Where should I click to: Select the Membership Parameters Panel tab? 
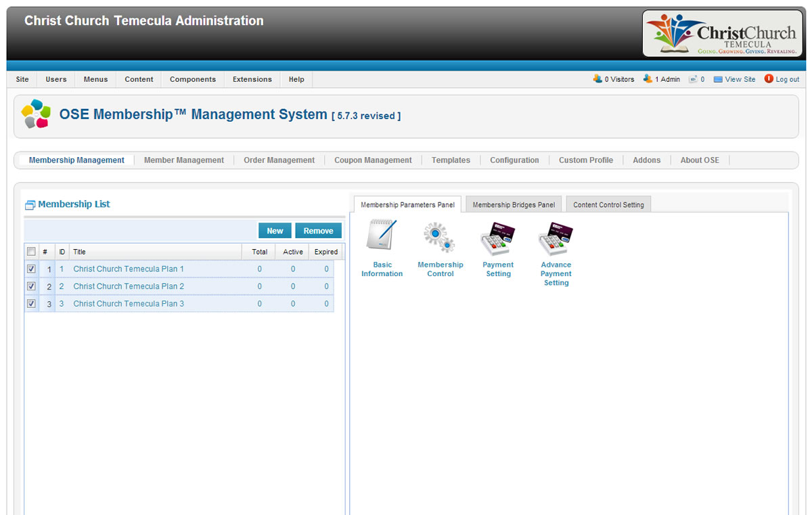tap(407, 204)
